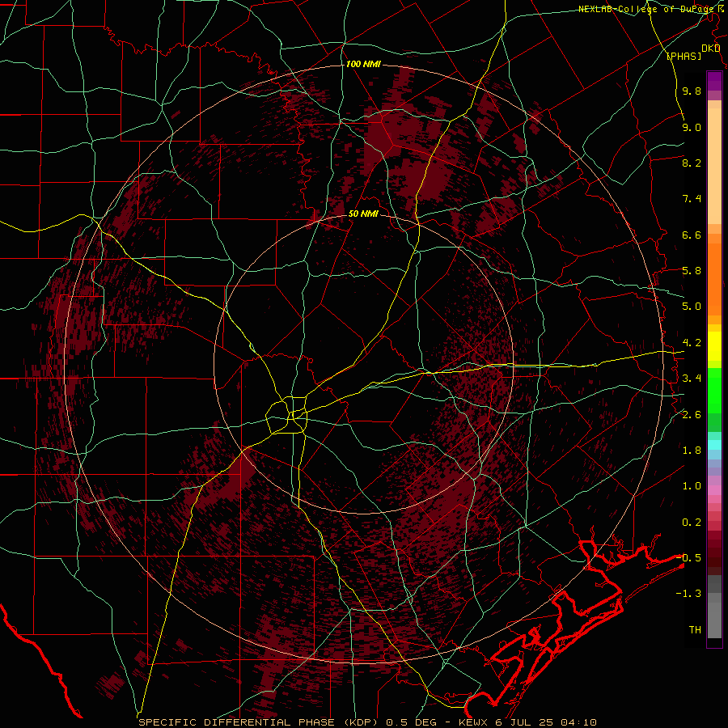
Task: Pick the bright green segment of the scale
Action: pos(714,390)
